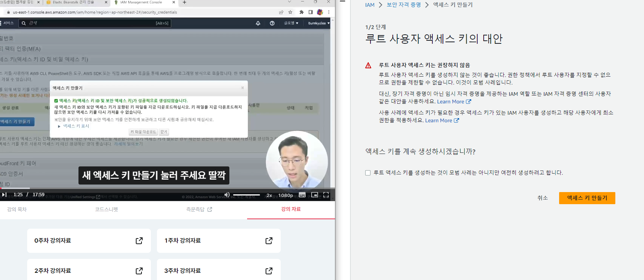The width and height of the screenshot is (644, 280).
Task: Toggle video subtitles icon
Action: click(x=302, y=195)
